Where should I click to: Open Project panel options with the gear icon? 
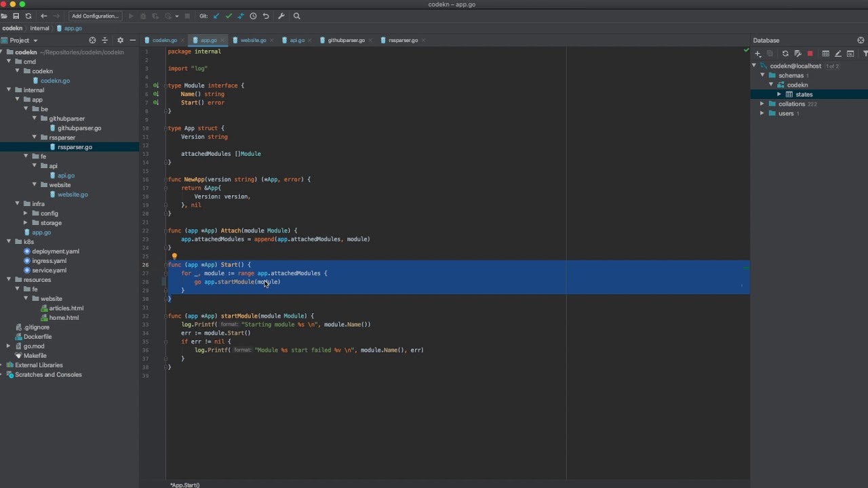pos(120,40)
